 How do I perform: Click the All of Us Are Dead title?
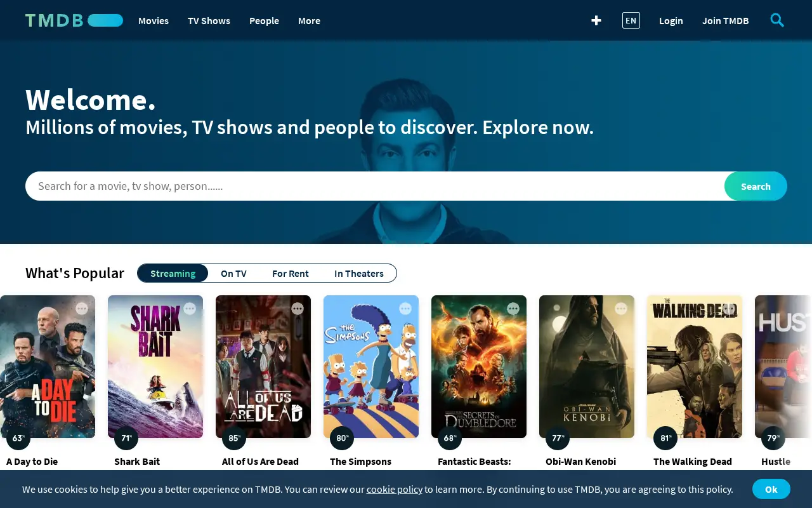(x=260, y=462)
